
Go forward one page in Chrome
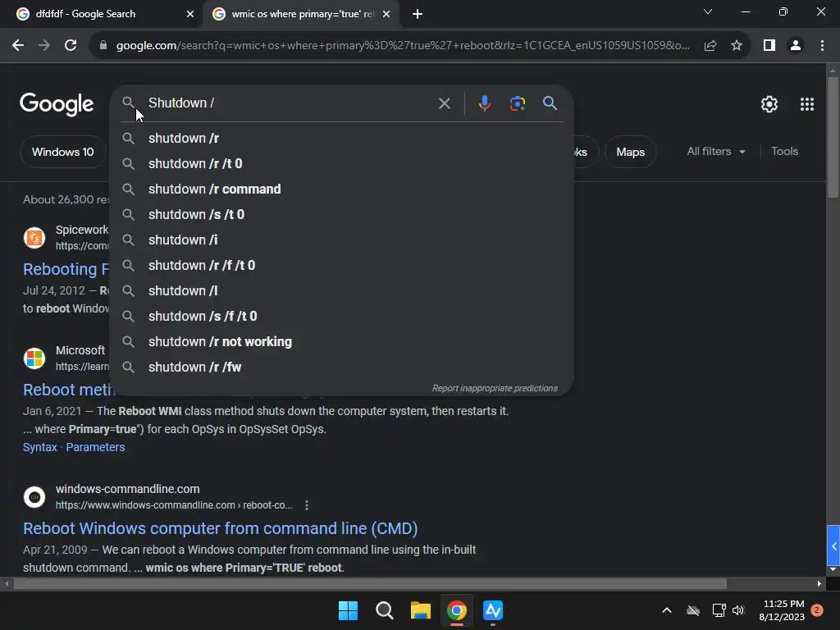(44, 46)
